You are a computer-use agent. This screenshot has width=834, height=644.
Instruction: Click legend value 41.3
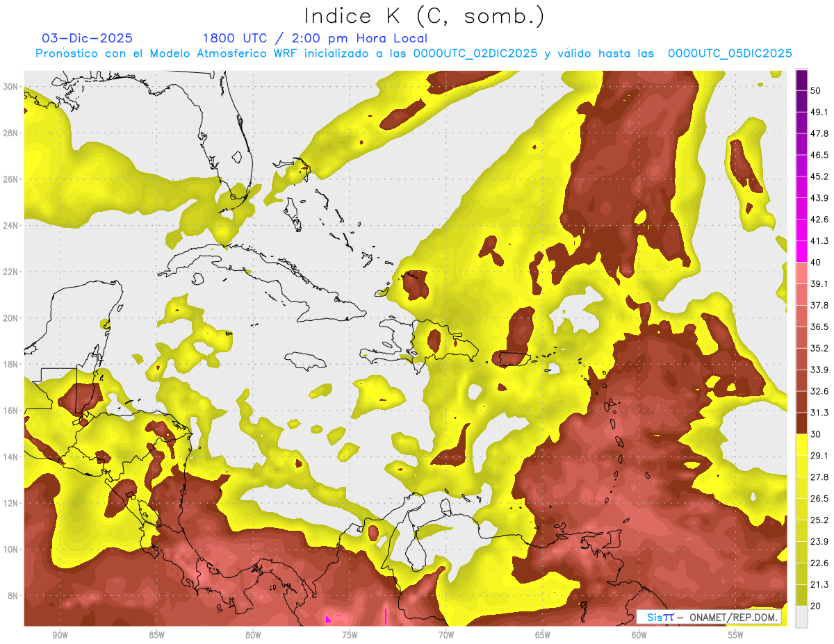coord(819,241)
